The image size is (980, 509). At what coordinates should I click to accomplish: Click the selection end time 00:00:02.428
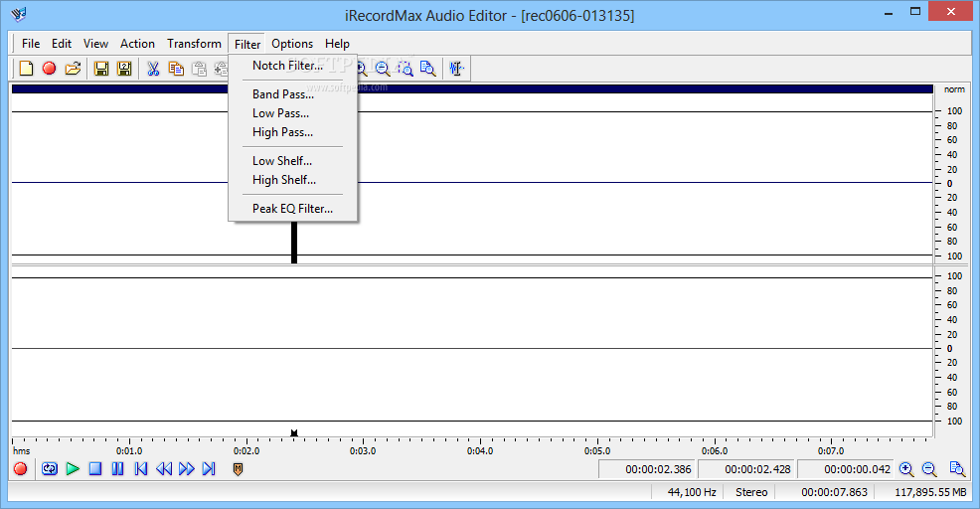(x=746, y=469)
